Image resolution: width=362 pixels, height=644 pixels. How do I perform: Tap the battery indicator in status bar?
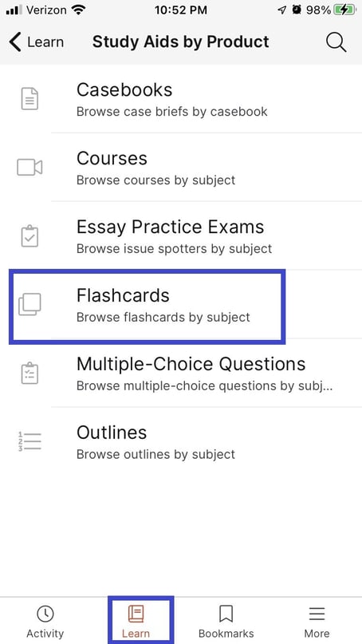(344, 10)
